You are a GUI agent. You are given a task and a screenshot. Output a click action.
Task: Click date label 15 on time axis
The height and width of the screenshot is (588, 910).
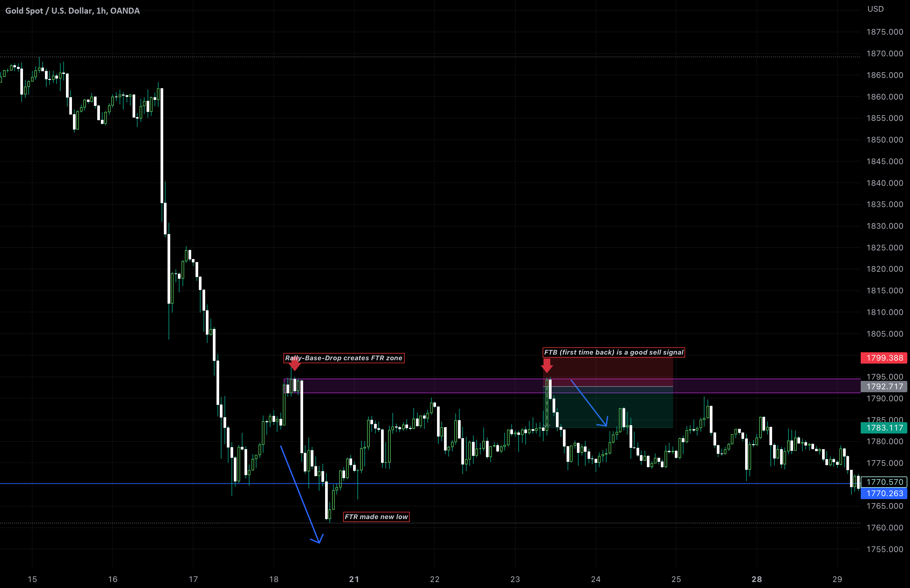(32, 579)
